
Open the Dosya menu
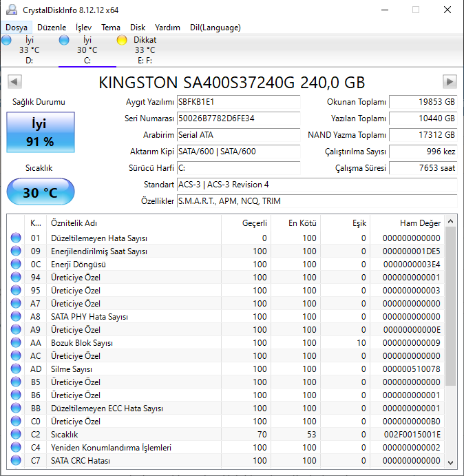[x=17, y=28]
